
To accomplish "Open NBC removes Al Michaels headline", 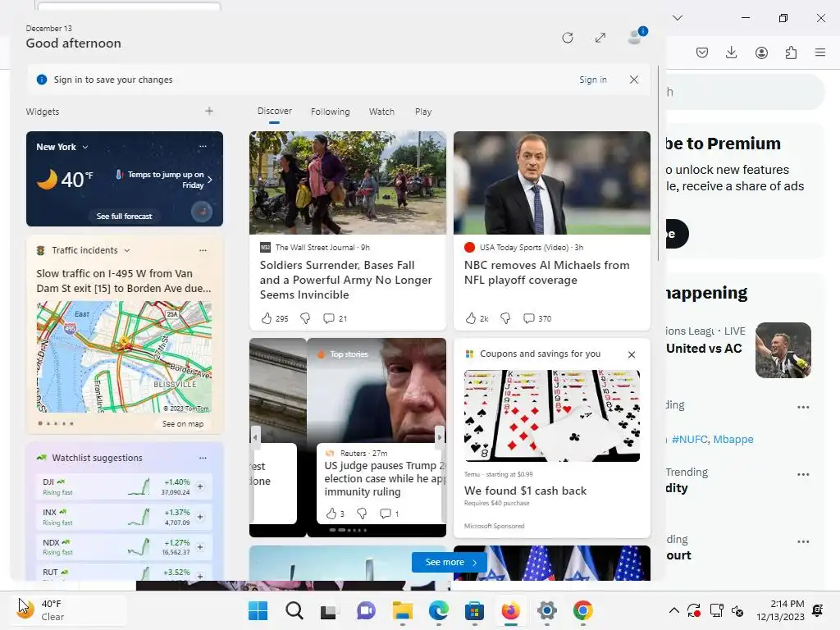I will click(546, 272).
